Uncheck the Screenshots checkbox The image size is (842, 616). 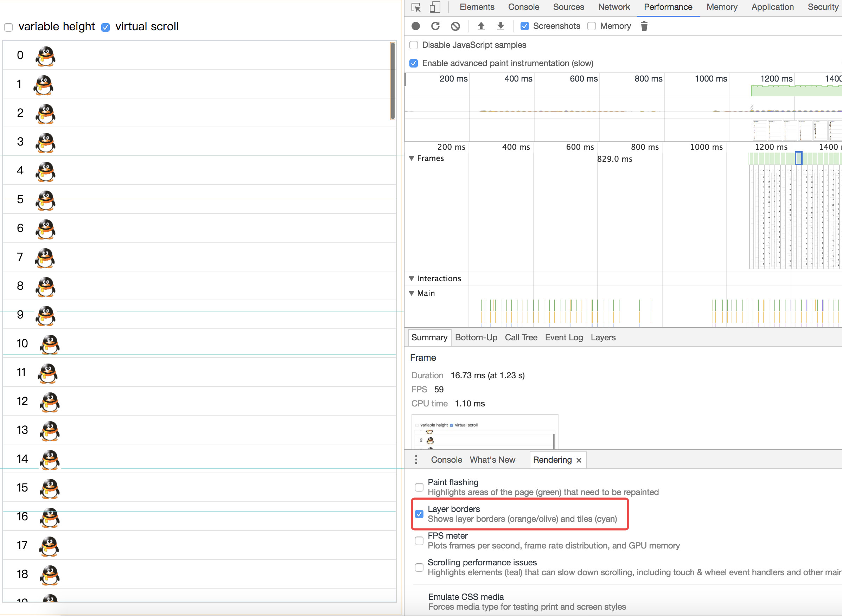click(x=525, y=26)
